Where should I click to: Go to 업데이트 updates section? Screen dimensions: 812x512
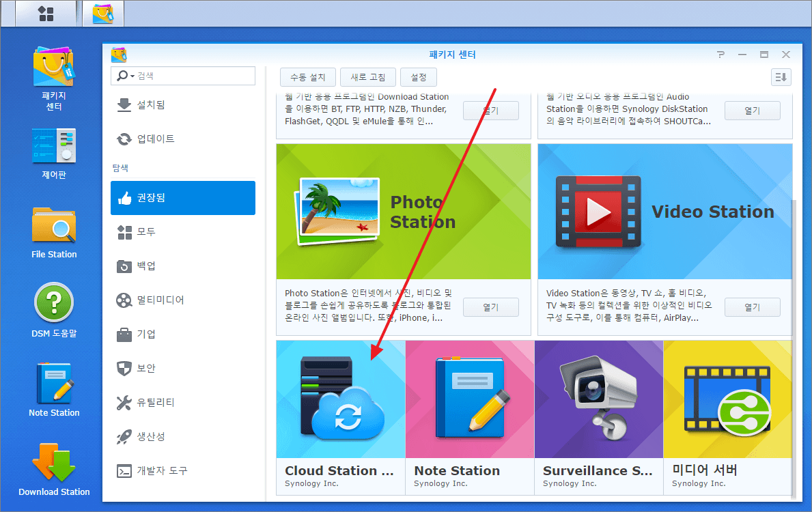183,139
